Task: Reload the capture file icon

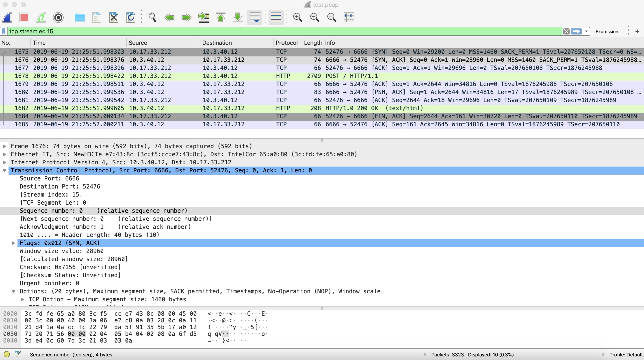Action: (131, 17)
